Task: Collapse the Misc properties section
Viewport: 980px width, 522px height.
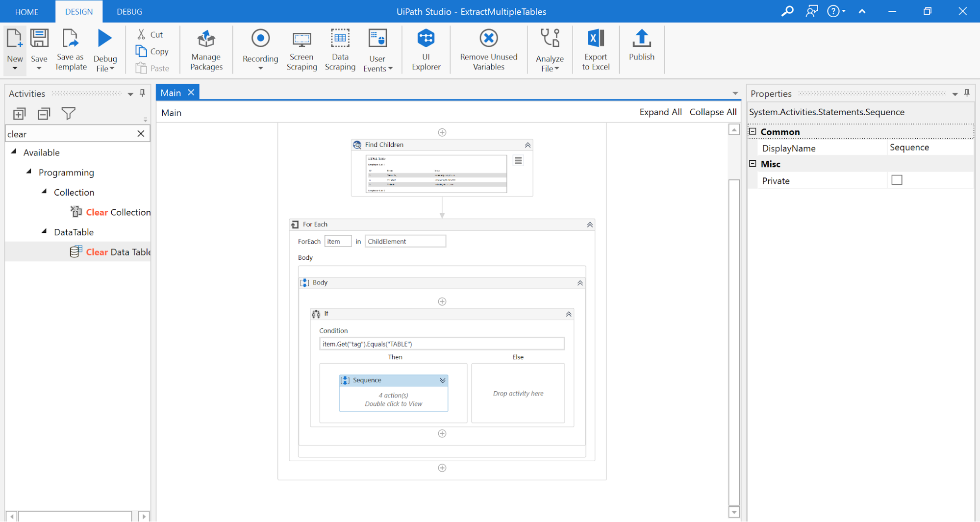Action: [753, 164]
